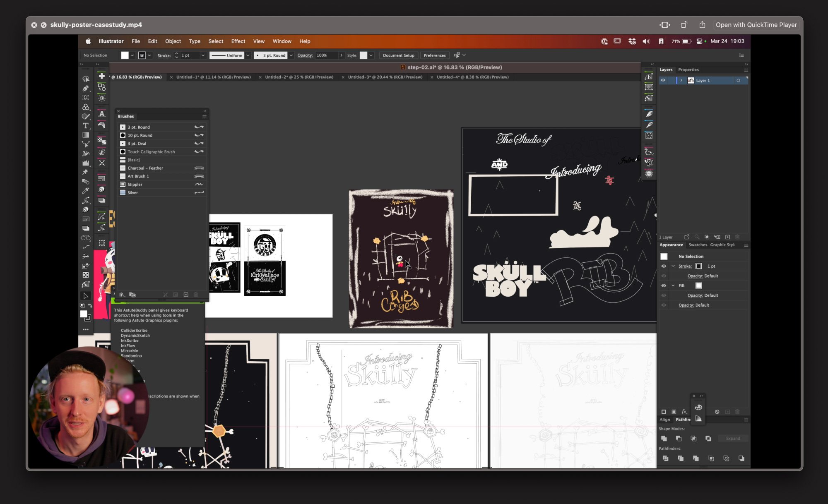
Task: Click the Stroke Opacity link
Action: [x=695, y=276]
